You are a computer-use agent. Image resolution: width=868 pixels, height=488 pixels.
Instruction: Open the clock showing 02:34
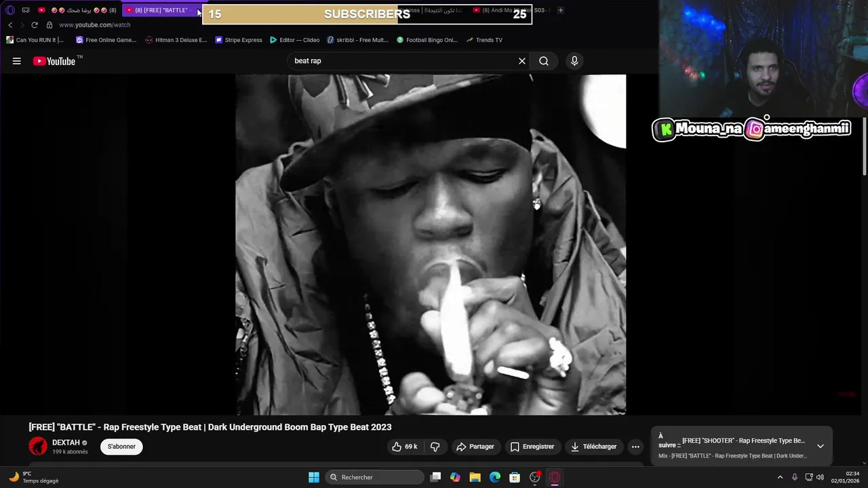tap(845, 477)
